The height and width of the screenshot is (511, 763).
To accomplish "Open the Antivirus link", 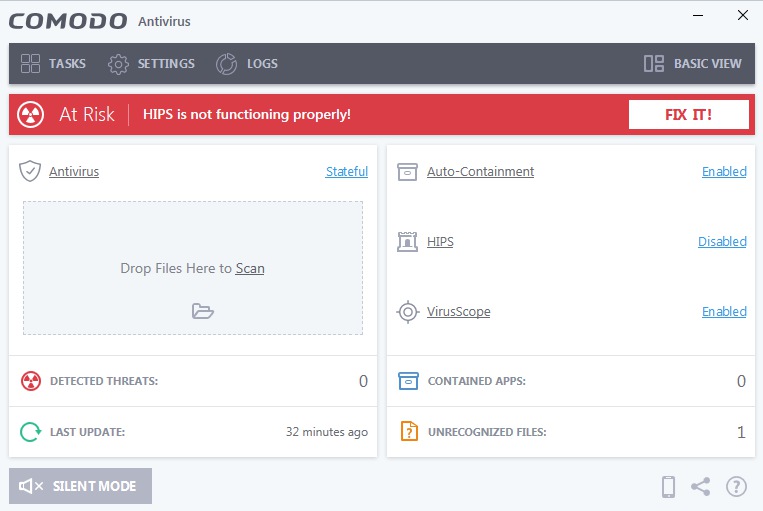I will (74, 171).
